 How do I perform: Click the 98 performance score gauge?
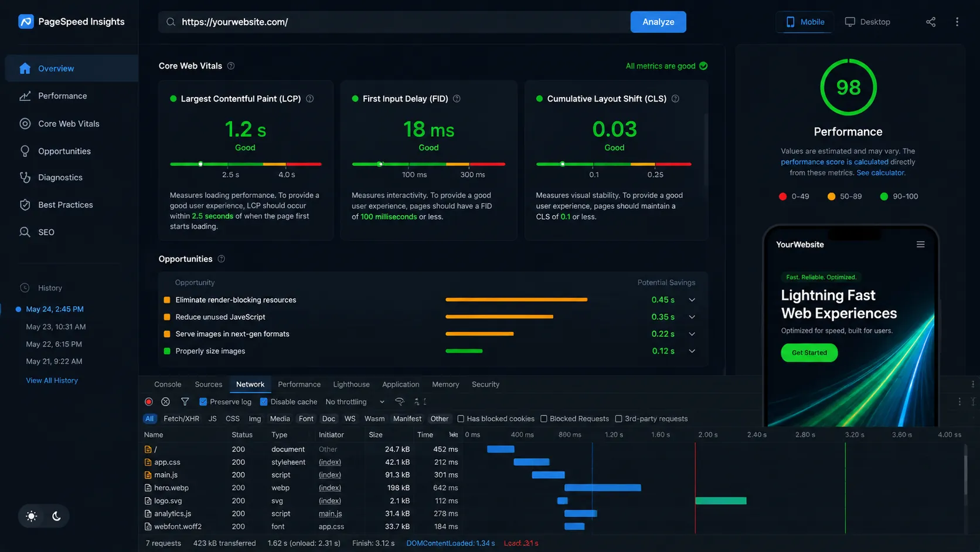[x=848, y=87]
